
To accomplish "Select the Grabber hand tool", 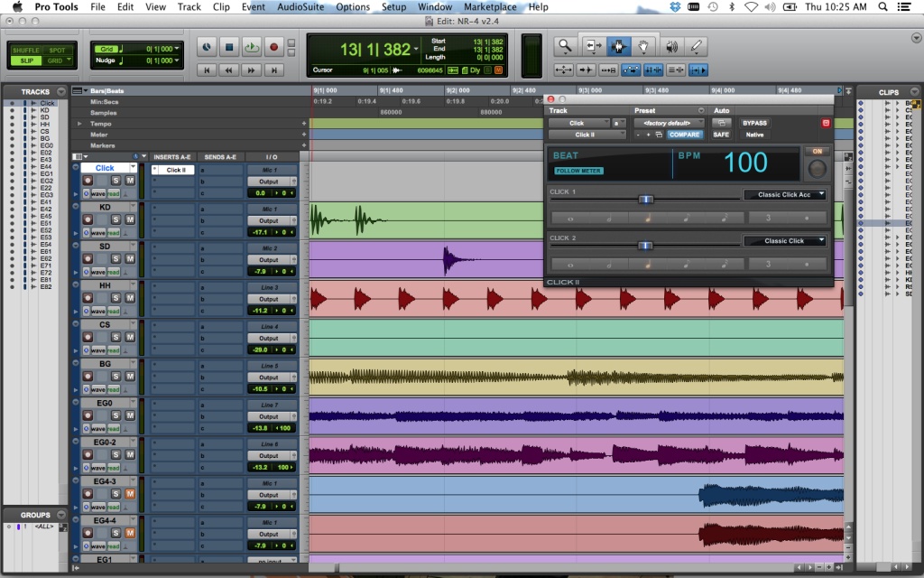I will (644, 46).
